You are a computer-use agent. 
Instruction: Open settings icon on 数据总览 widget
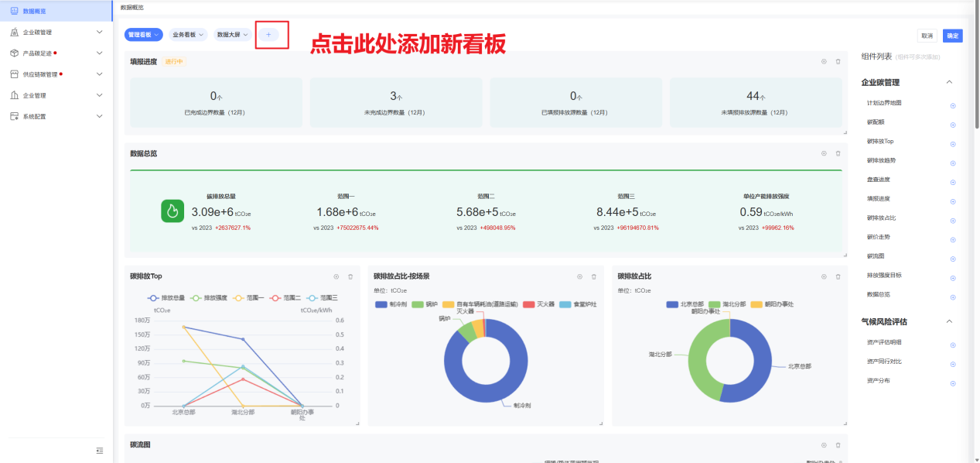824,153
